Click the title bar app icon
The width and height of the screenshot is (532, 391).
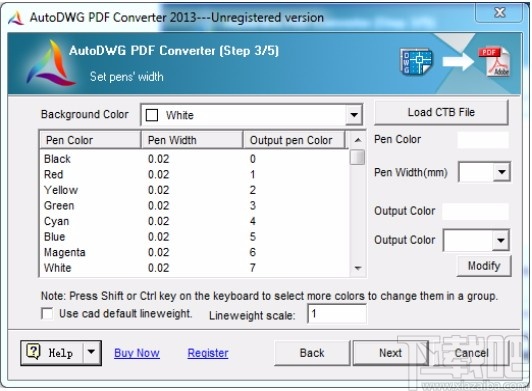tap(16, 18)
